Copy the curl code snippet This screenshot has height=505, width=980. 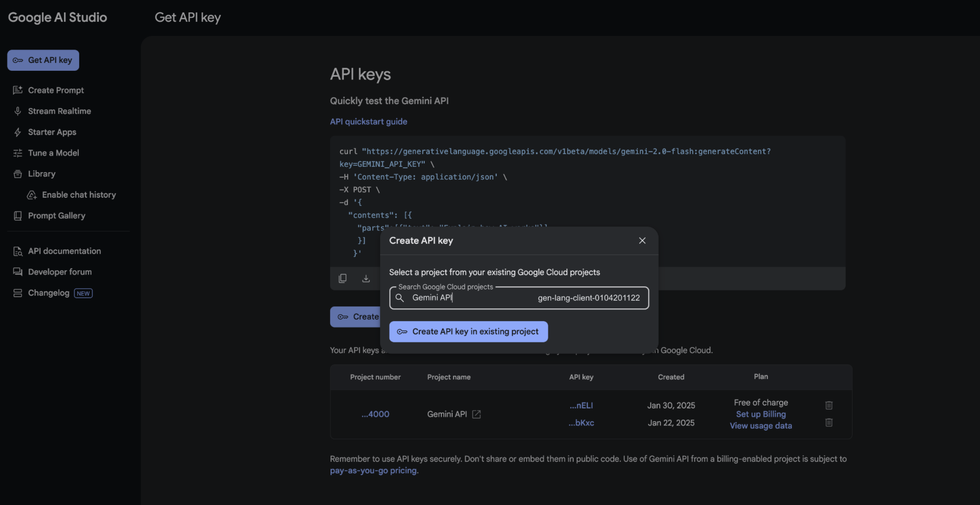(x=342, y=278)
